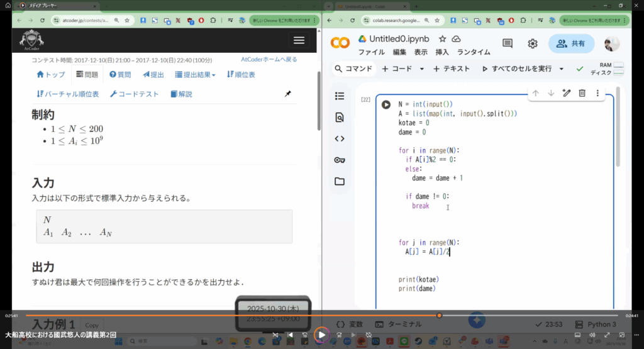The width and height of the screenshot is (644, 349).
Task: Star the Untitled0.ipynb notebook
Action: click(x=442, y=39)
